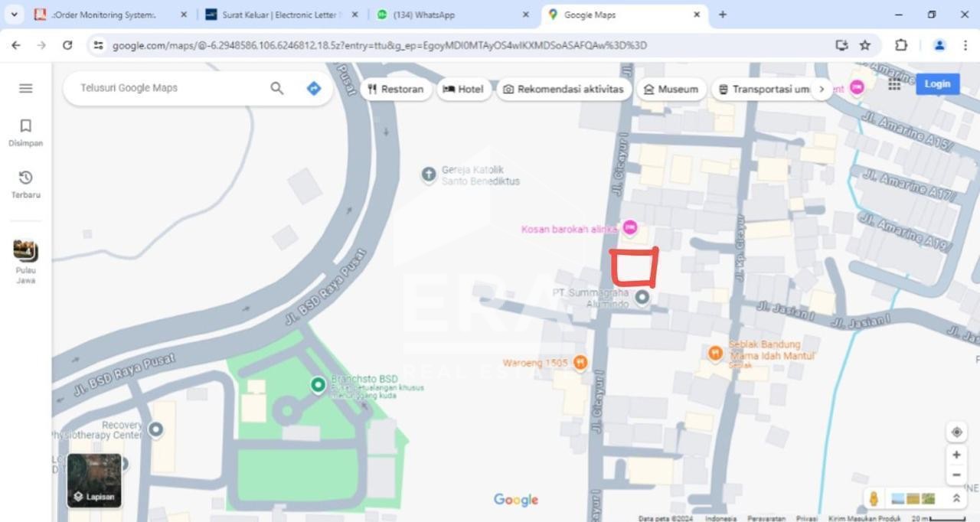Viewport: 980px width, 522px height.
Task: Toggle the Lapisan layers thumbnail
Action: coord(94,480)
